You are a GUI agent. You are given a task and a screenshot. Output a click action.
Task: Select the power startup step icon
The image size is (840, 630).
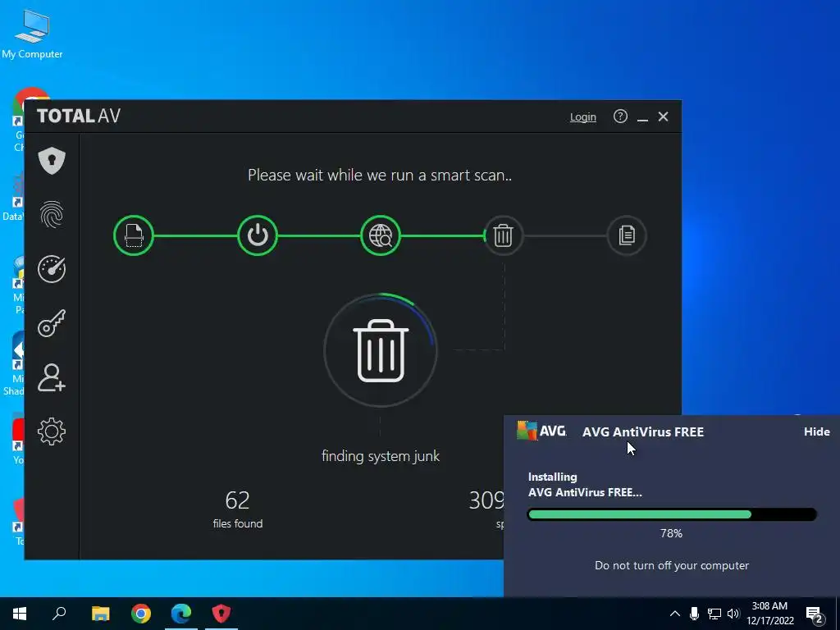(x=257, y=235)
